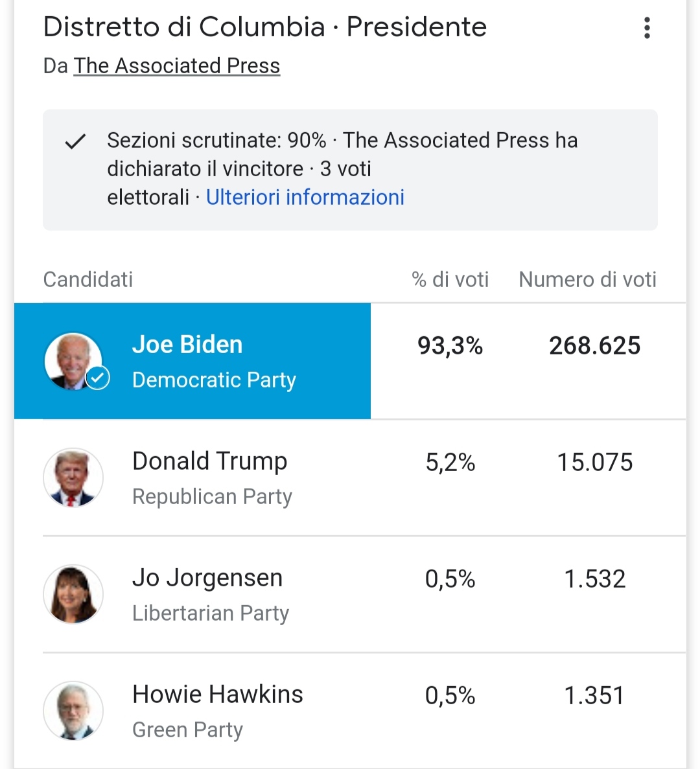This screenshot has width=700, height=769.
Task: Click the Green Party label
Action: (187, 730)
